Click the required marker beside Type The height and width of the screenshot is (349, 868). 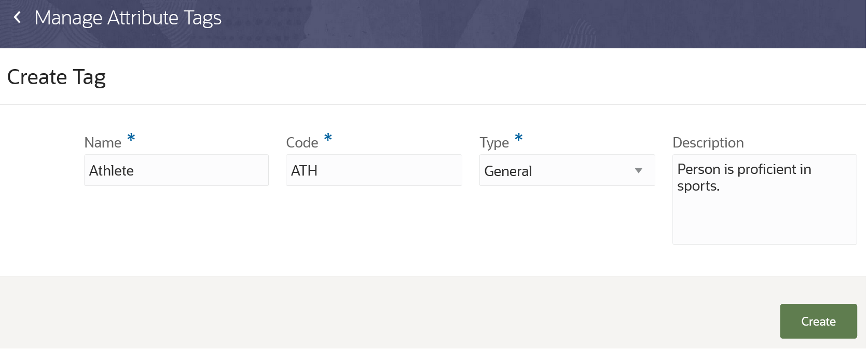[518, 139]
